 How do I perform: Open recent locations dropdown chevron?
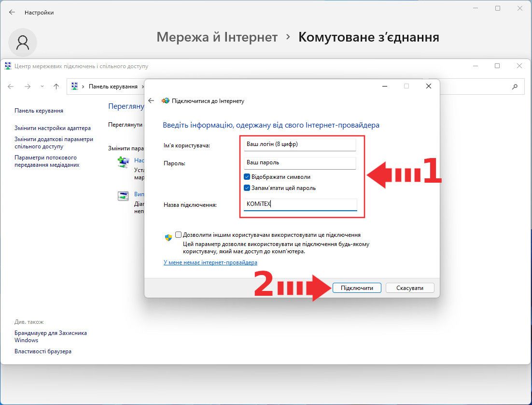42,87
